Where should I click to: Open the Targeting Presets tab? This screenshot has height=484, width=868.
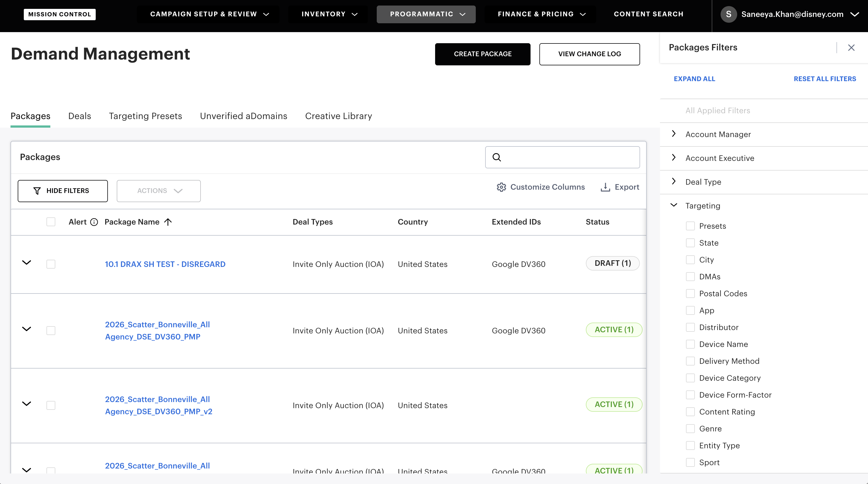pos(145,116)
